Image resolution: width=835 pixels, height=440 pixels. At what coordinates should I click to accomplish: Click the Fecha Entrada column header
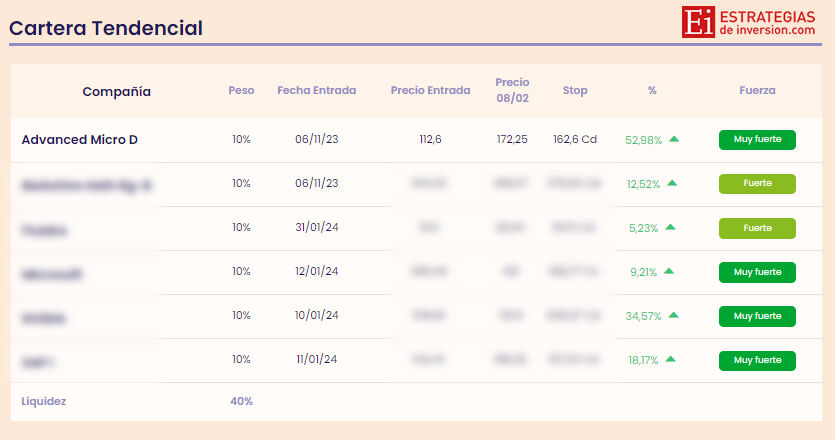[316, 90]
